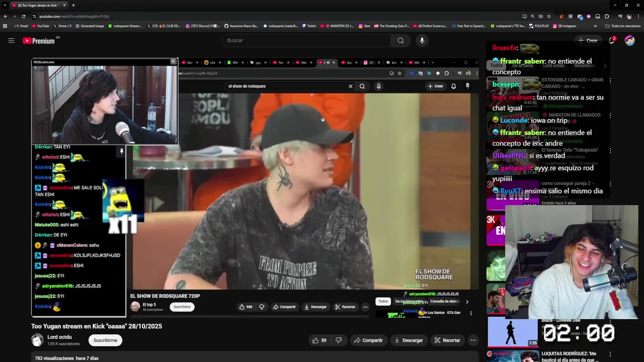Click Descargar on Too Yugan video
Screen dimensions: 644x362
point(409,340)
